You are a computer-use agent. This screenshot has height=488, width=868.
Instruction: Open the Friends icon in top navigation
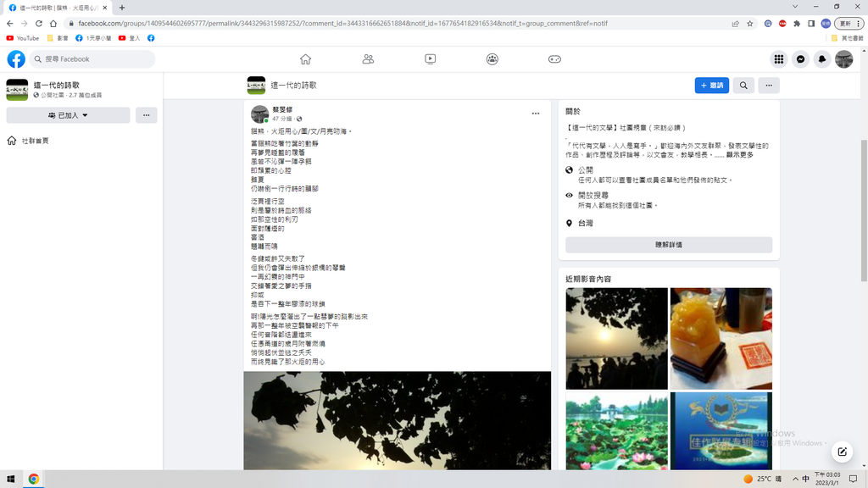(x=368, y=59)
